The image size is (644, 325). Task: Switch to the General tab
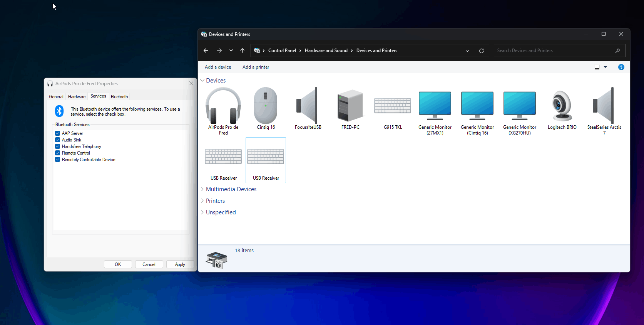click(56, 97)
